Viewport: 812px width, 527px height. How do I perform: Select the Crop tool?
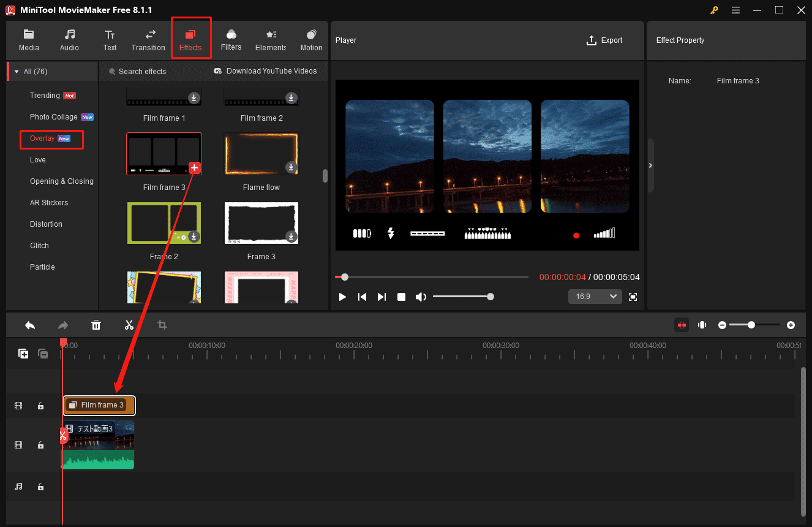(x=162, y=325)
